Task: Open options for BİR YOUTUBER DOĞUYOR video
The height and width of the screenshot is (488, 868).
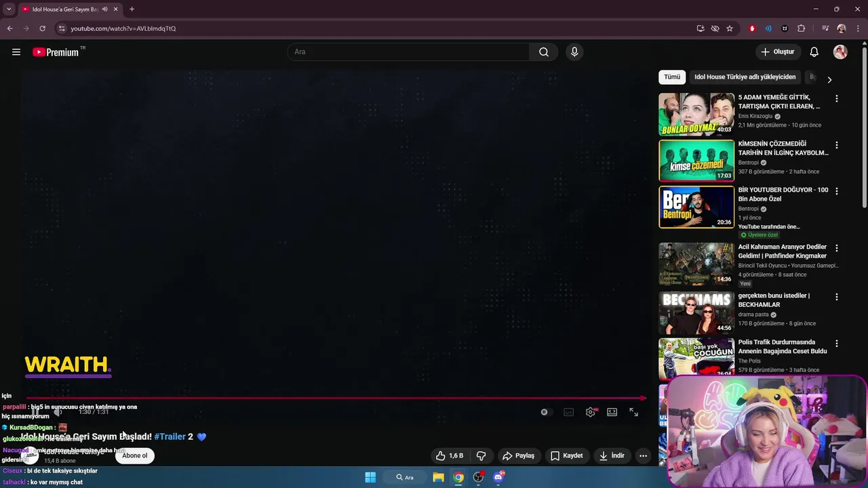Action: [836, 191]
